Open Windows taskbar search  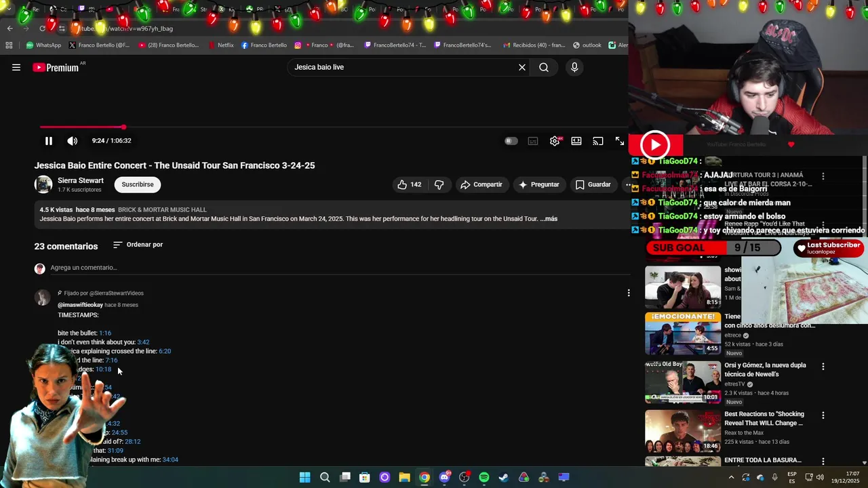tap(325, 477)
